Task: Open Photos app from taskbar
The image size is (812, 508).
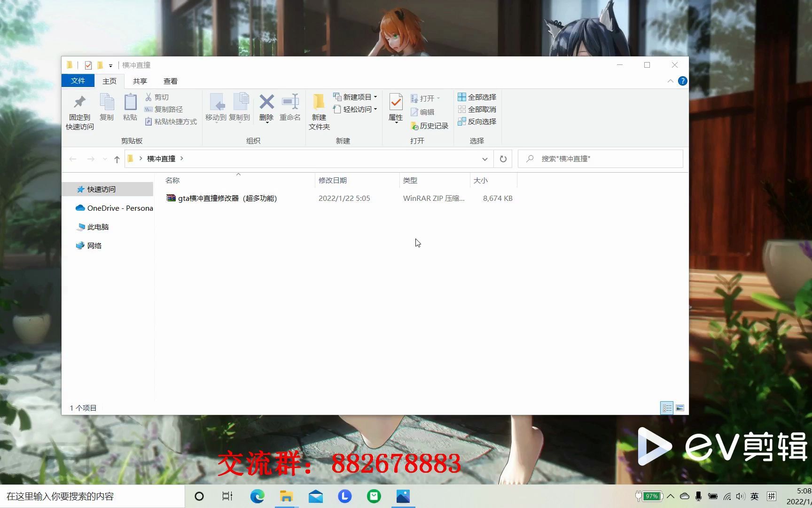Action: (403, 496)
